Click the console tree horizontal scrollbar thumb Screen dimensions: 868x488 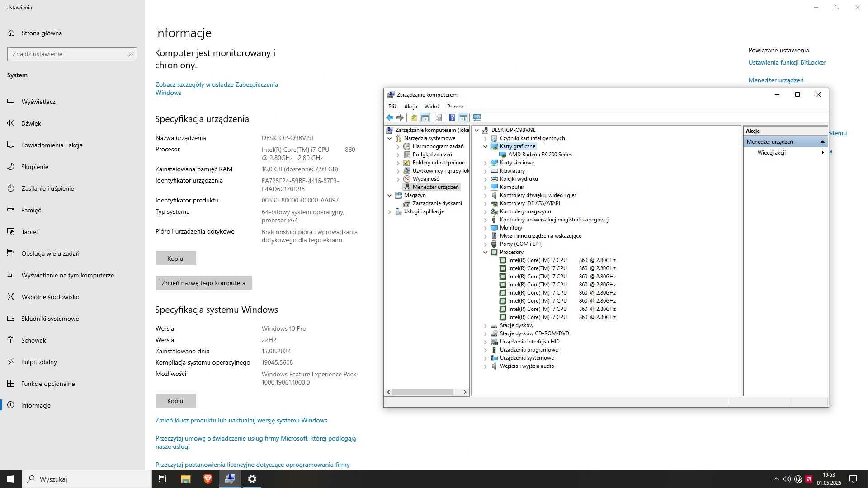(x=422, y=392)
